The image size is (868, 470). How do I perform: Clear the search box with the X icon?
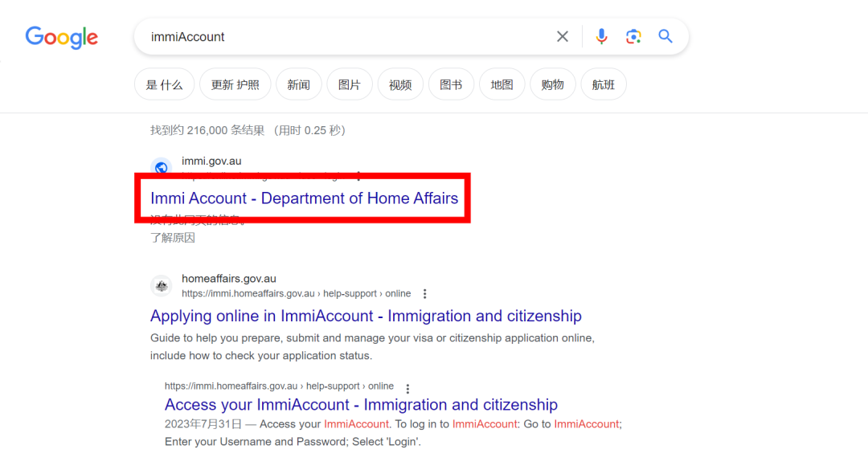click(x=563, y=36)
